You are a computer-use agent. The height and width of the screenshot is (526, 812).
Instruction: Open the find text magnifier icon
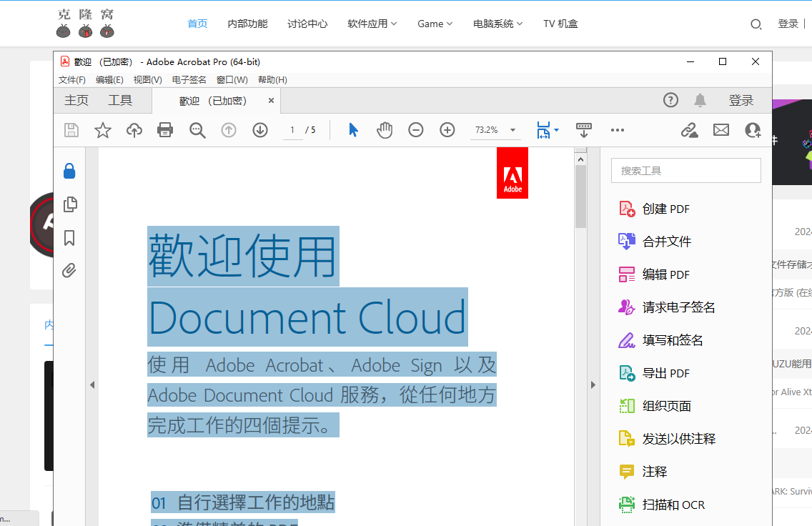click(x=197, y=130)
